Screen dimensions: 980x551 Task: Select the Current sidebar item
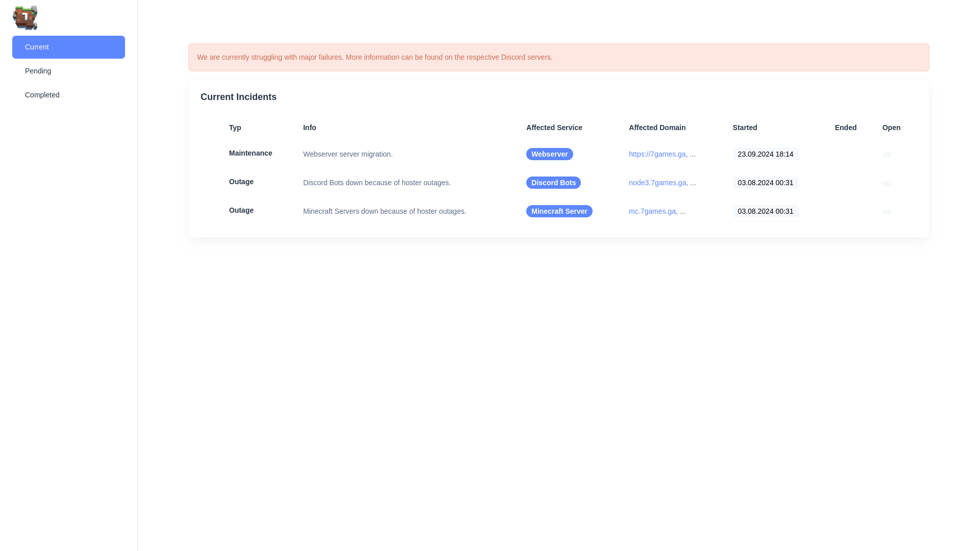(x=68, y=47)
